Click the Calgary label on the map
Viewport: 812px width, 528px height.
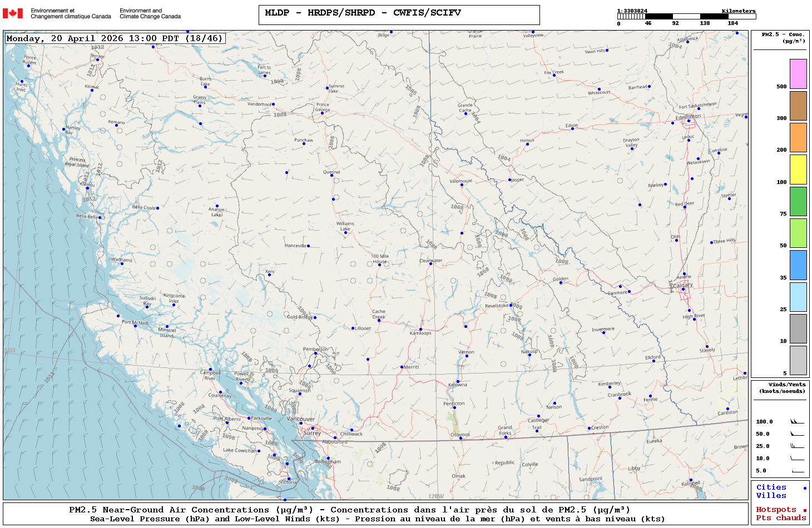click(683, 285)
